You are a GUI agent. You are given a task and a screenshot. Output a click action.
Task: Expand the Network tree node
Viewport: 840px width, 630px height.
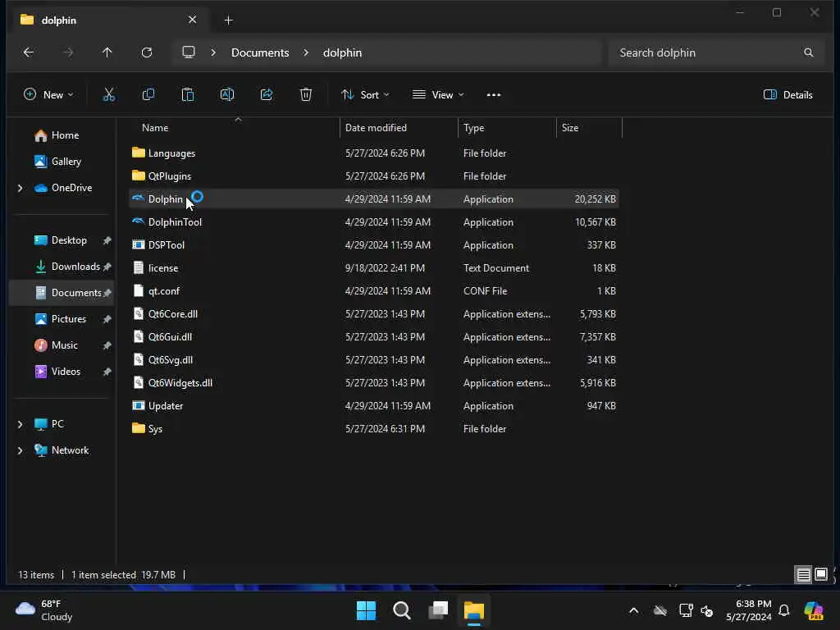click(x=21, y=450)
